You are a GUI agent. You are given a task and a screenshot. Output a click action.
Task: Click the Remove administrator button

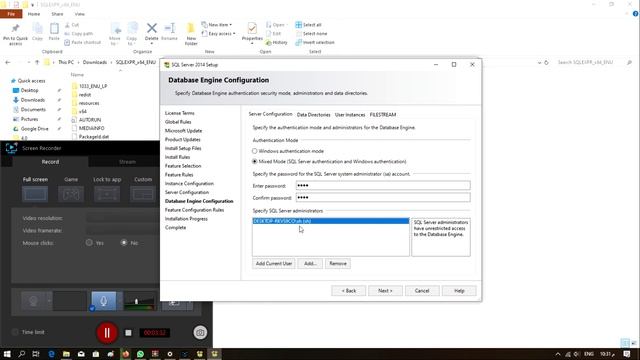click(x=338, y=264)
